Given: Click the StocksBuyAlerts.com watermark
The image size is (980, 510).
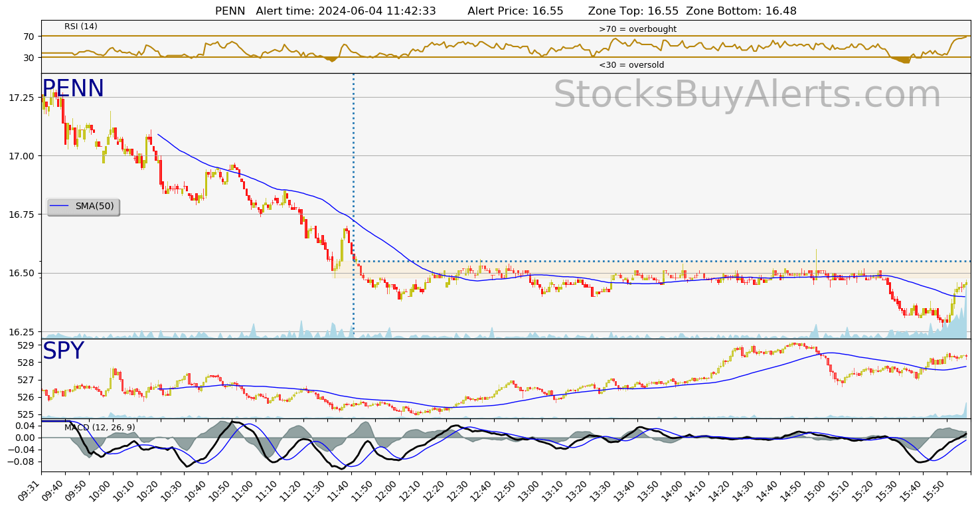Looking at the screenshot, I should [x=747, y=95].
